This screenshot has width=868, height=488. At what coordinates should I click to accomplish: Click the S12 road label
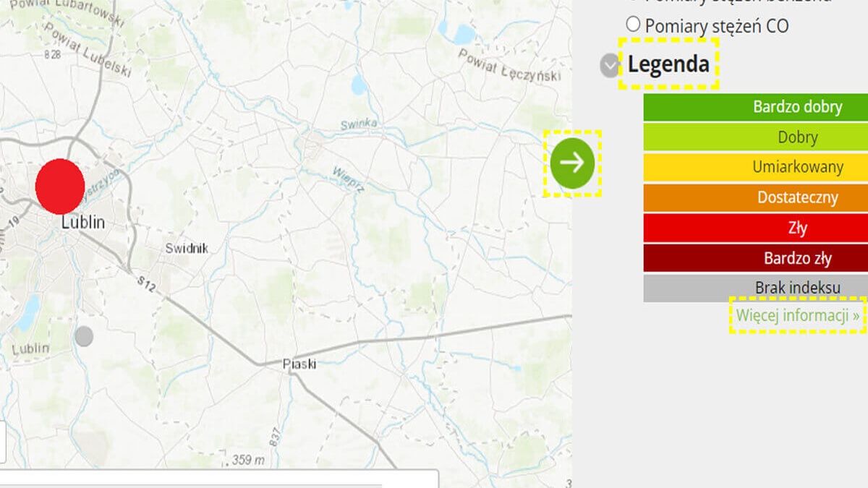[x=147, y=286]
